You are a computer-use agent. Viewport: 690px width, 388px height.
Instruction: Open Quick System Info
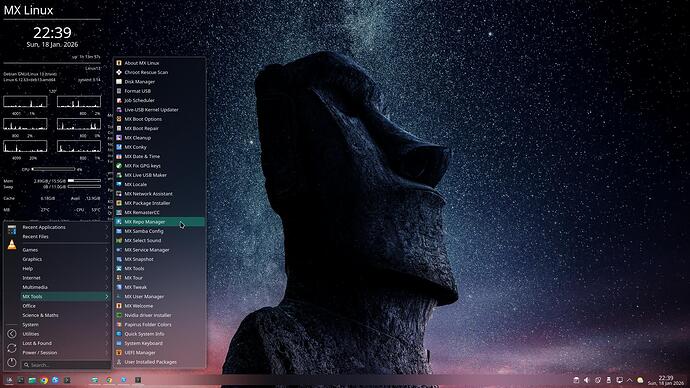coord(159,334)
